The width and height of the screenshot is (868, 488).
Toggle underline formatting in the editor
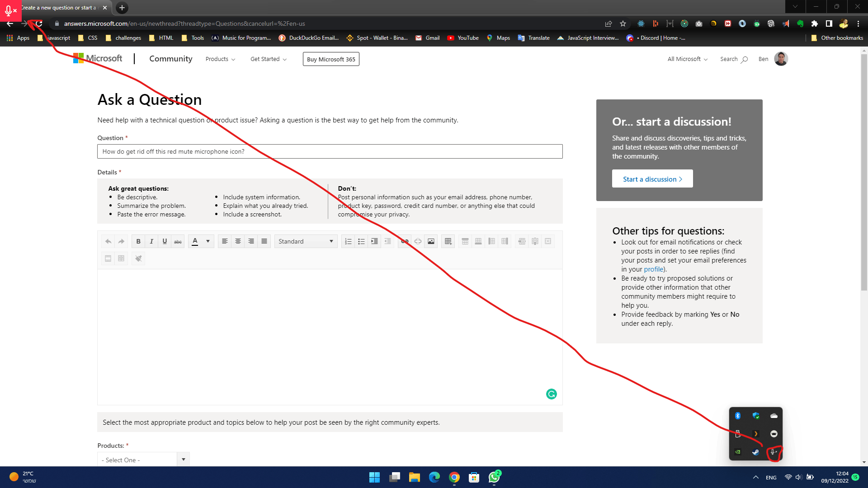pyautogui.click(x=165, y=241)
